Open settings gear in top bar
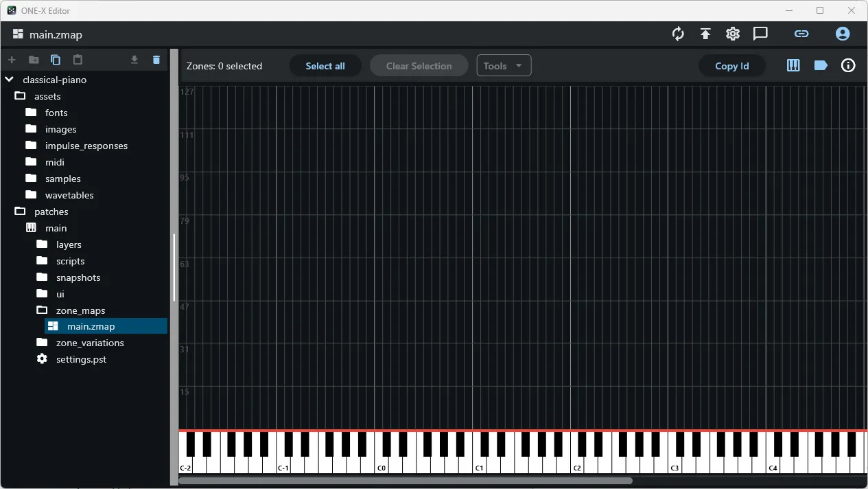868x489 pixels. [x=733, y=34]
